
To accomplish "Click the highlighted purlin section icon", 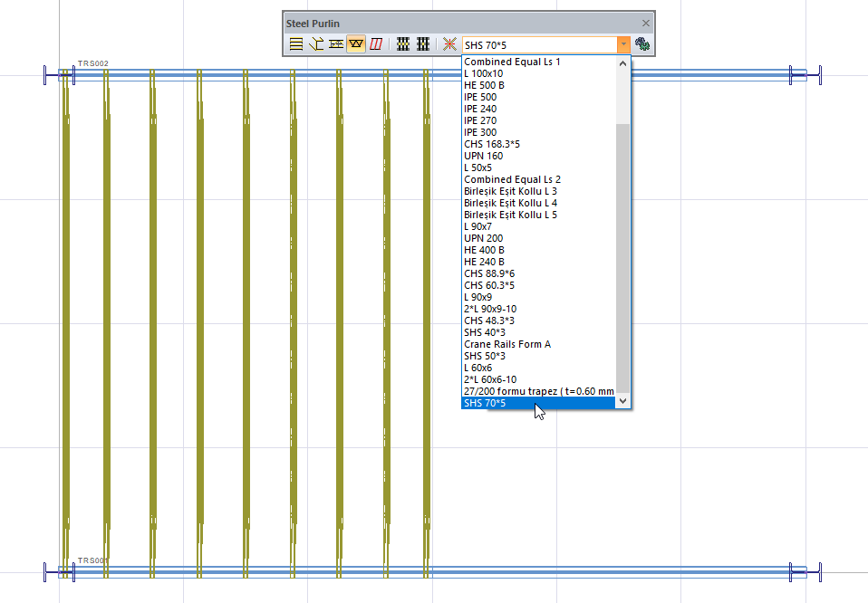I will (x=356, y=43).
